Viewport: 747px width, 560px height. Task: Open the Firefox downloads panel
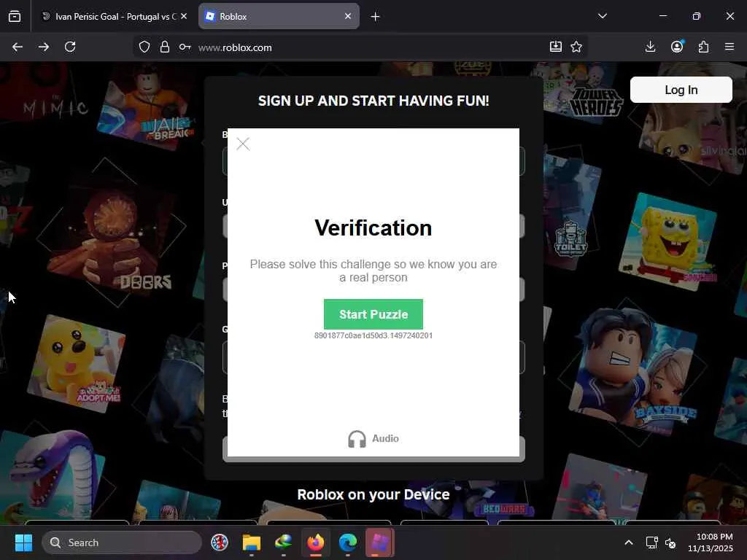tap(650, 47)
